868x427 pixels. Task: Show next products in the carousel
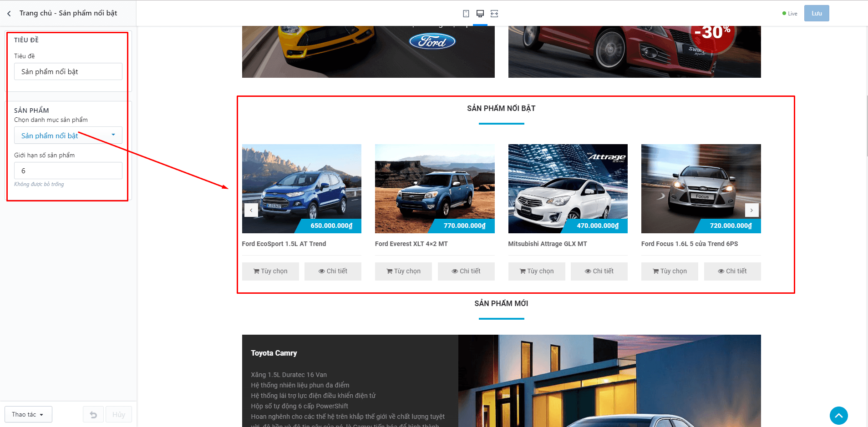(x=751, y=210)
